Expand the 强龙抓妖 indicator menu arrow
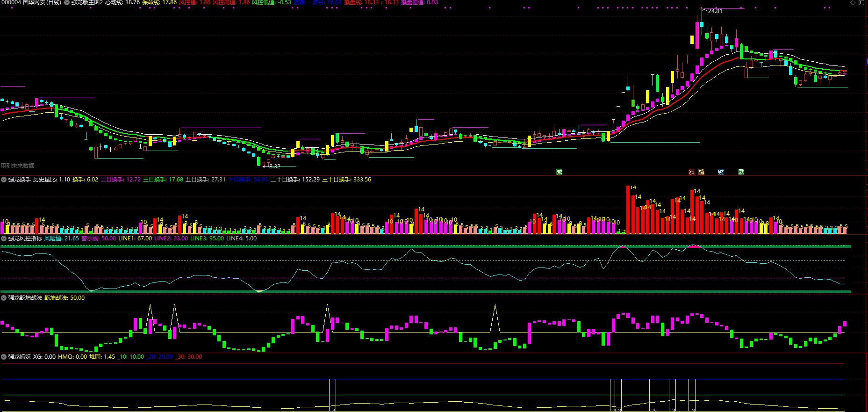The height and width of the screenshot is (412, 868). 4,357
